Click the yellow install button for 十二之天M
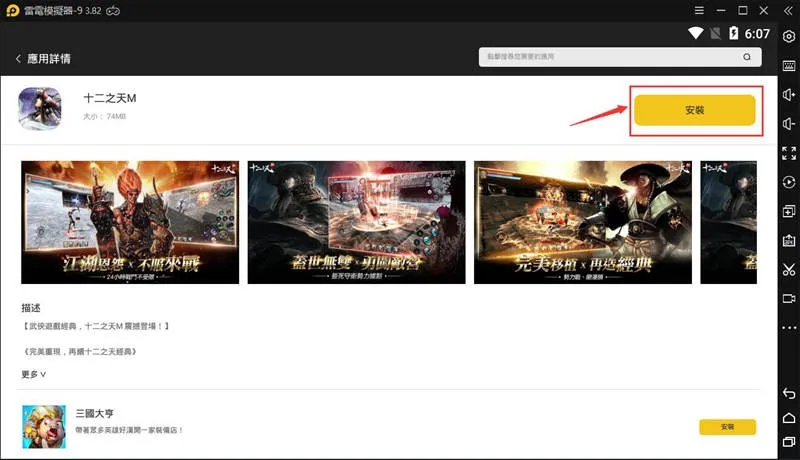Viewport: 800px width, 460px height. [x=694, y=110]
